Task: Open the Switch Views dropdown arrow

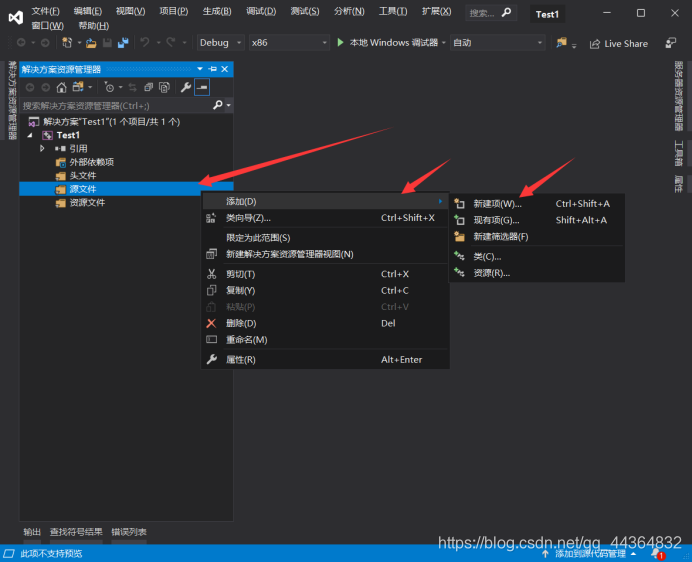Action: pyautogui.click(x=90, y=87)
